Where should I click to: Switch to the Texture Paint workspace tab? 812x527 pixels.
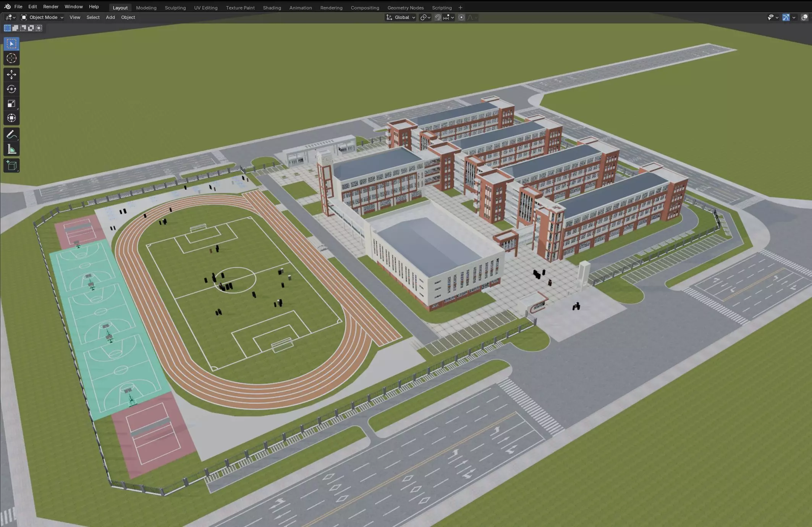(240, 8)
